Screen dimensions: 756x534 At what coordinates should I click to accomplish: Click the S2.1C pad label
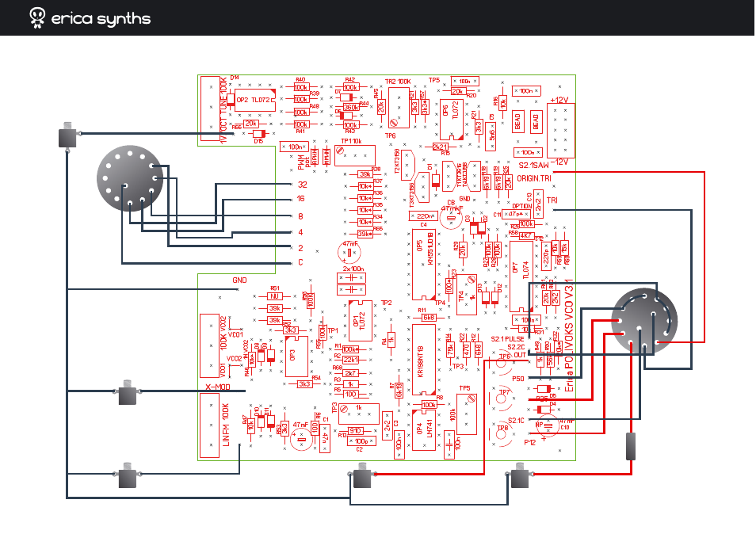(x=516, y=420)
